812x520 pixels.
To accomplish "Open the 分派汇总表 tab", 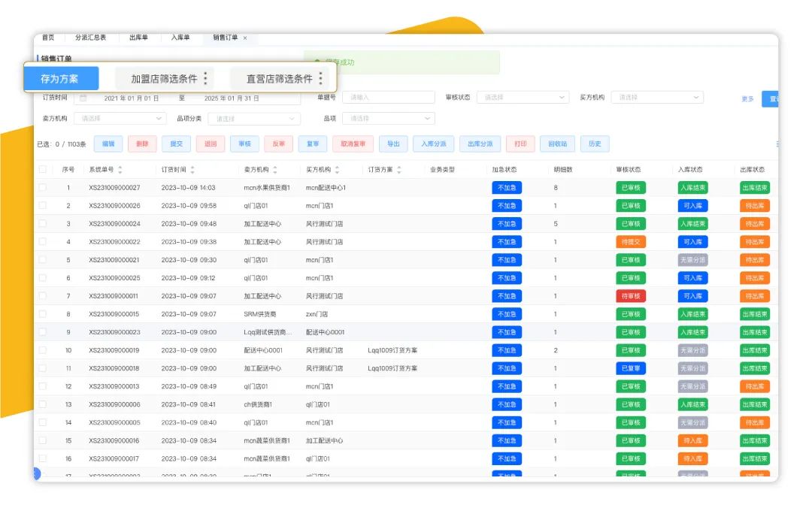I will (91, 38).
